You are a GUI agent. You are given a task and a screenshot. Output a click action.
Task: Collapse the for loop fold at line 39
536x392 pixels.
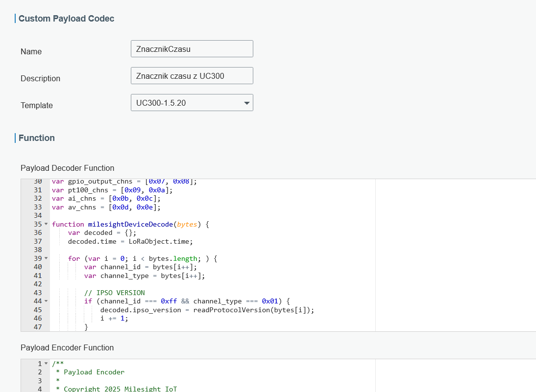[46, 258]
